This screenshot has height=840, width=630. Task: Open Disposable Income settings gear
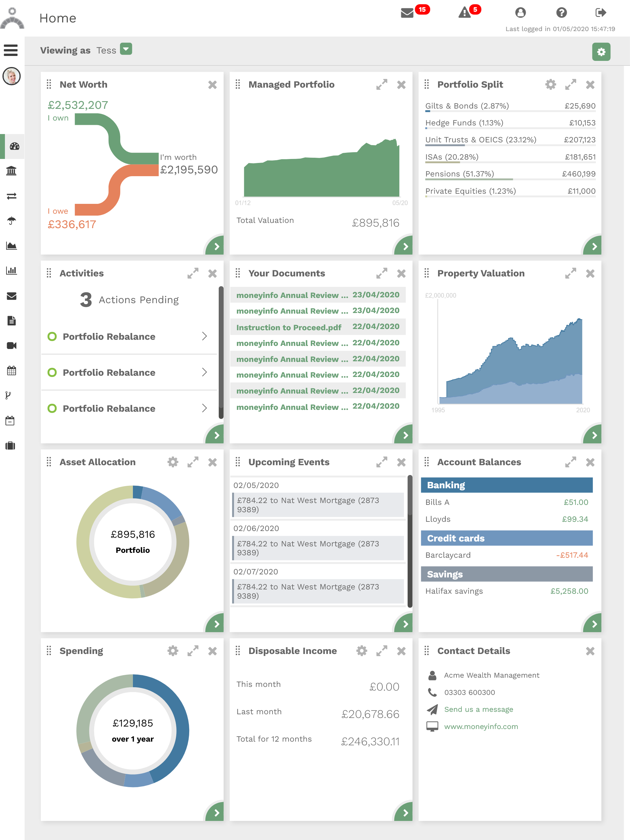coord(361,651)
